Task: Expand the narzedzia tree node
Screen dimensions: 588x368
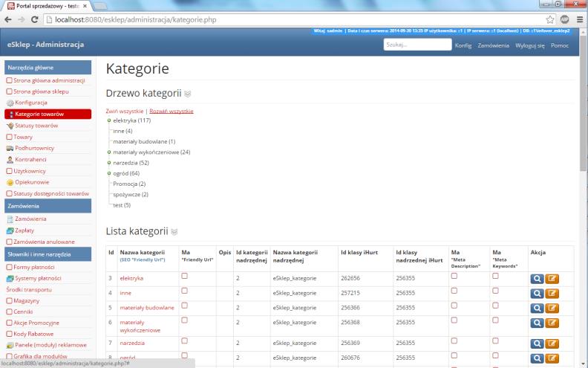Action: click(109, 163)
